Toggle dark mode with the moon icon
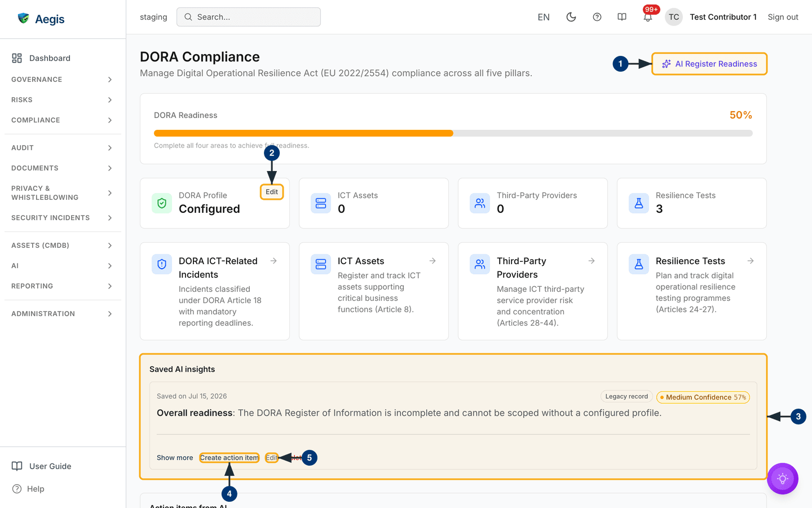Viewport: 812px width, 508px height. [571, 17]
